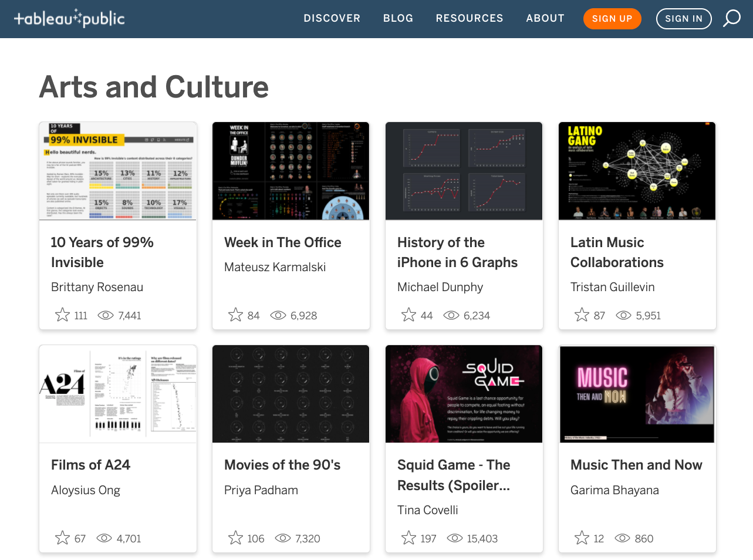Open Music Then and Now thumbnail
The image size is (753, 560).
[x=637, y=394]
